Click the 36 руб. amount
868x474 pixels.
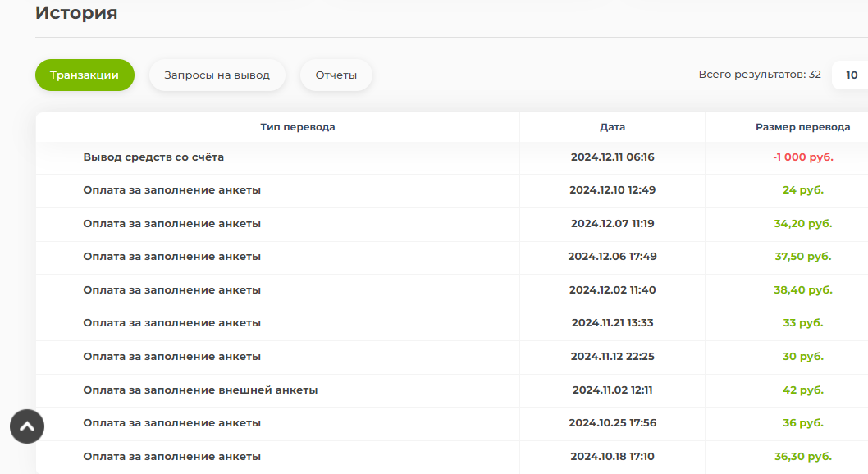(x=802, y=422)
